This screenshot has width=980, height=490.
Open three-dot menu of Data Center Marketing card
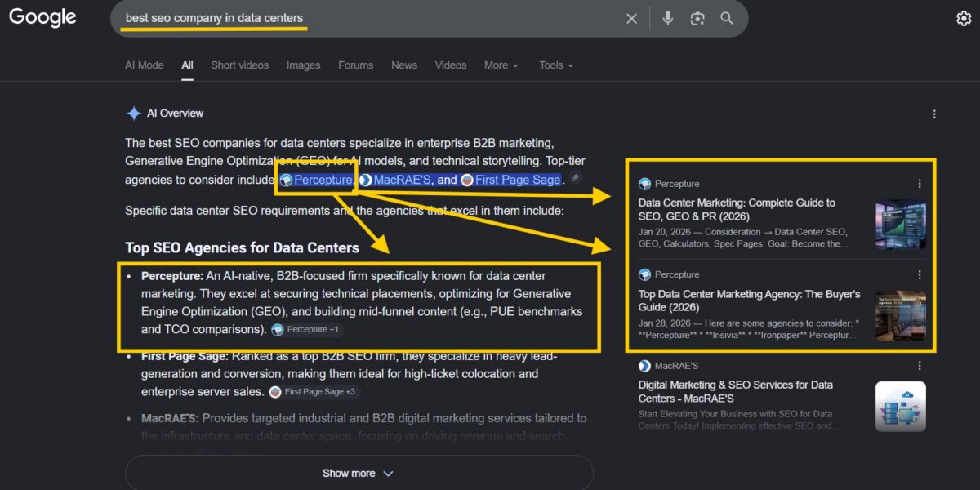tap(920, 184)
